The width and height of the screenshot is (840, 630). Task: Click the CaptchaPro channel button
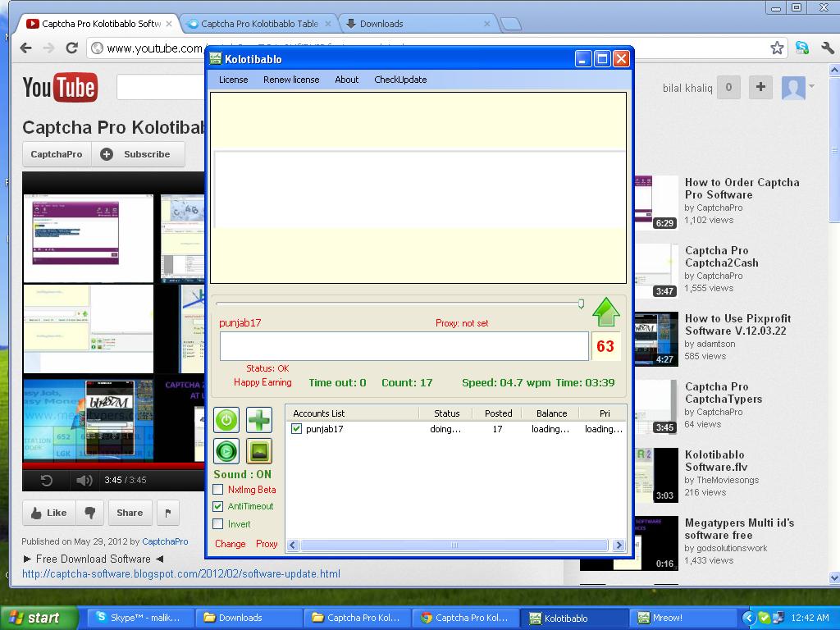[57, 154]
